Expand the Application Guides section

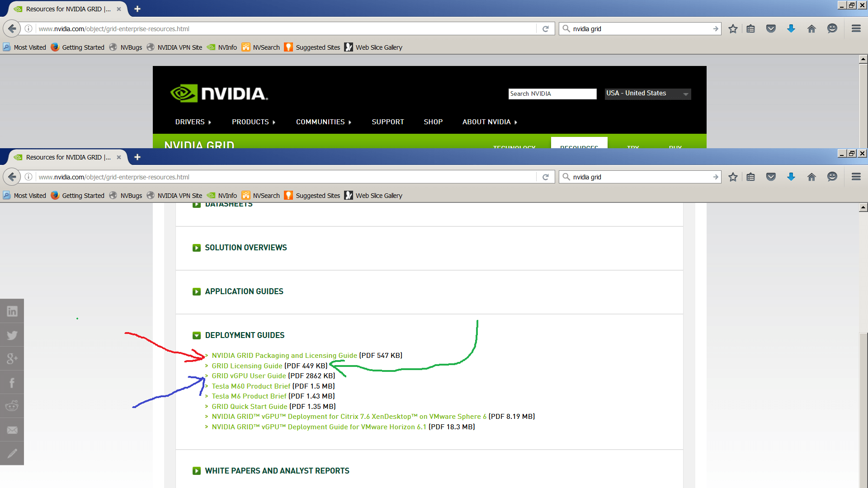[244, 291]
